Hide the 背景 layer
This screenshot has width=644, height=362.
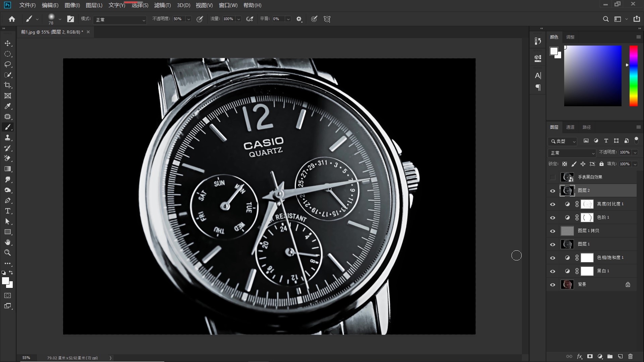click(553, 285)
